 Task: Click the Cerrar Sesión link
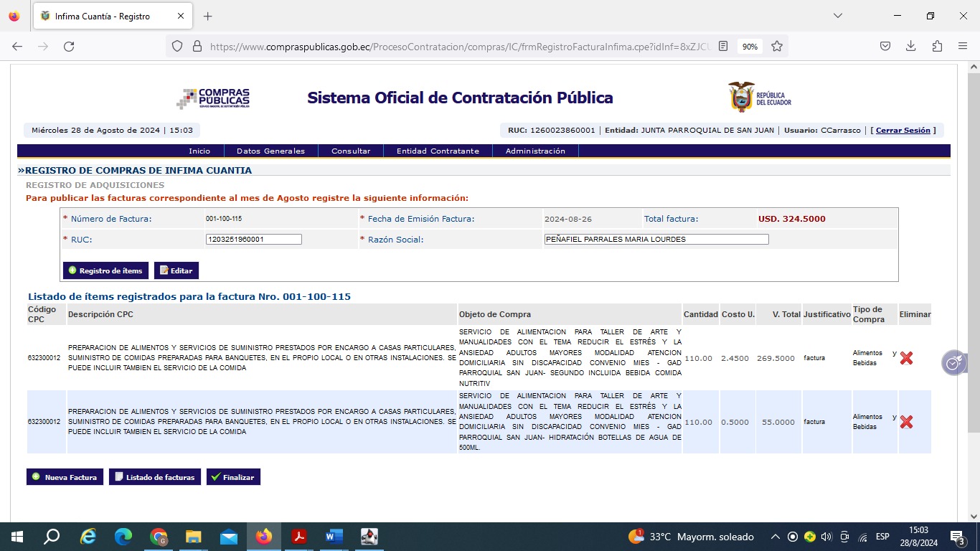(903, 131)
